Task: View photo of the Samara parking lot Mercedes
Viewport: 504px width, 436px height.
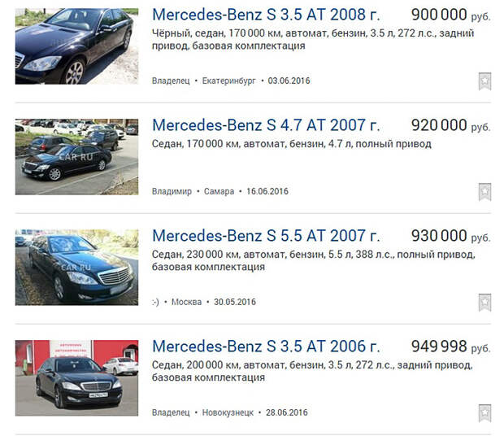Action: tap(77, 157)
